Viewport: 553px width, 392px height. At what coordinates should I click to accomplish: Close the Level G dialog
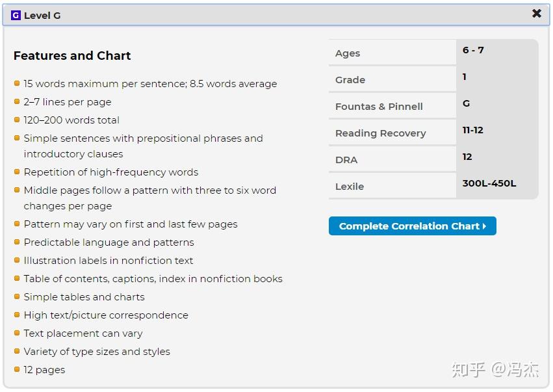click(x=536, y=14)
